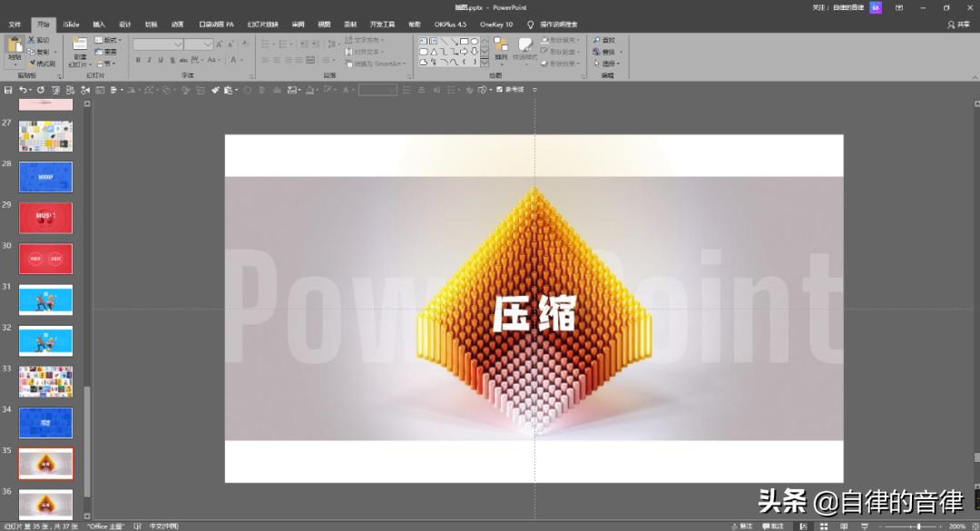The height and width of the screenshot is (531, 980).
Task: Click the New Slide icon
Action: (x=80, y=44)
